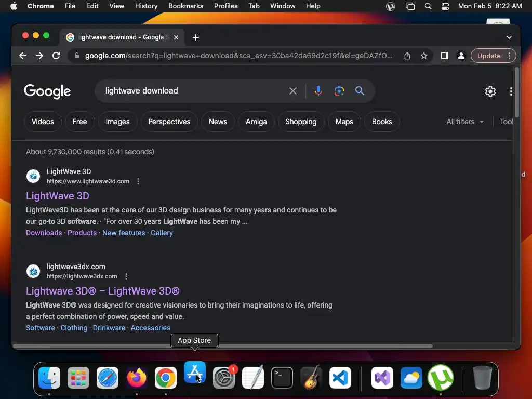Viewport: 532px width, 399px height.
Task: Open the Update menu dots in Chrome
Action: 509,56
